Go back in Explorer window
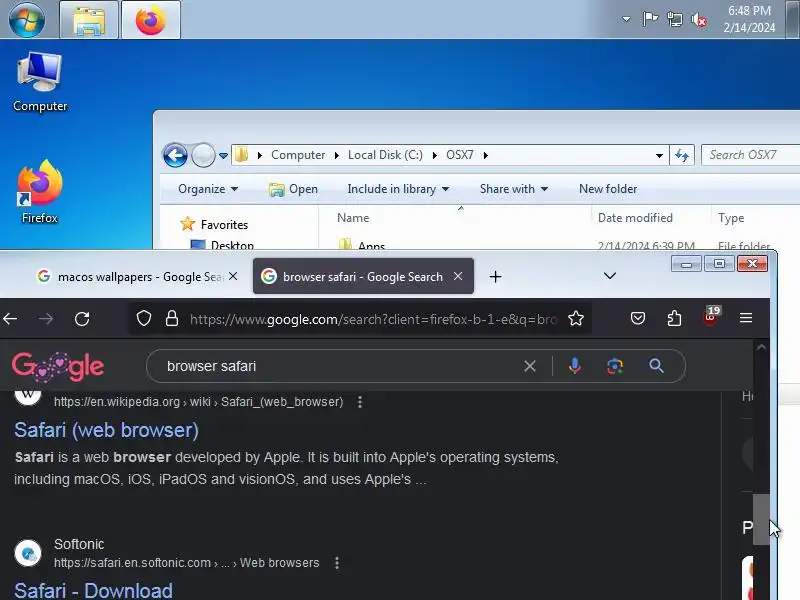This screenshot has height=600, width=800. [175, 155]
